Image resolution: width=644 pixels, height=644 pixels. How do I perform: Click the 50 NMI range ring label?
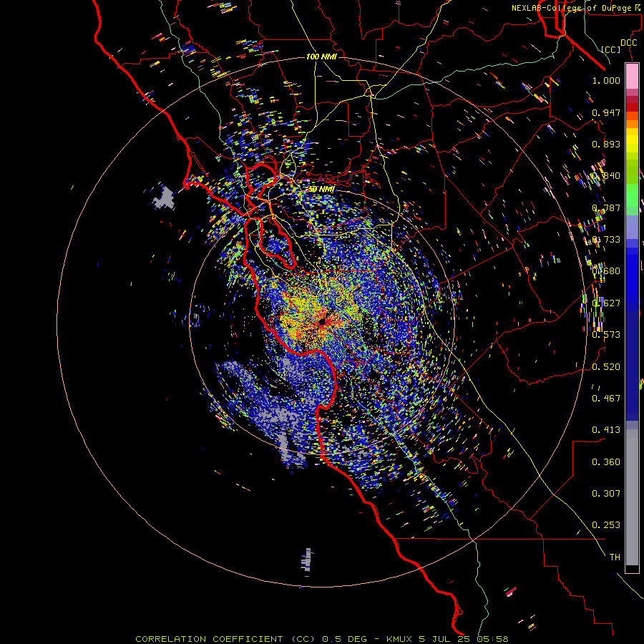[321, 190]
